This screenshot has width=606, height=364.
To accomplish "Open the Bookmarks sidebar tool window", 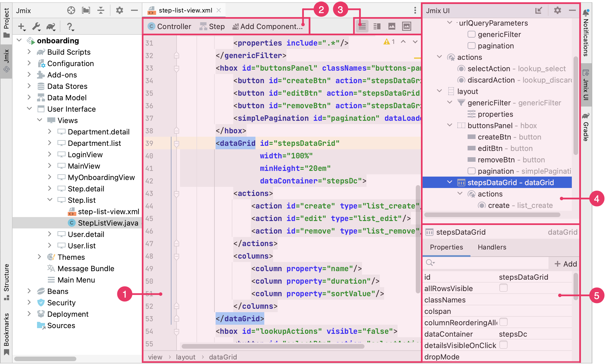I will point(7,334).
